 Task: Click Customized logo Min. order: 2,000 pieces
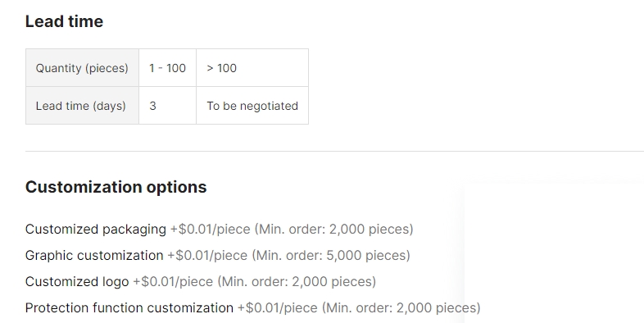pyautogui.click(x=297, y=282)
